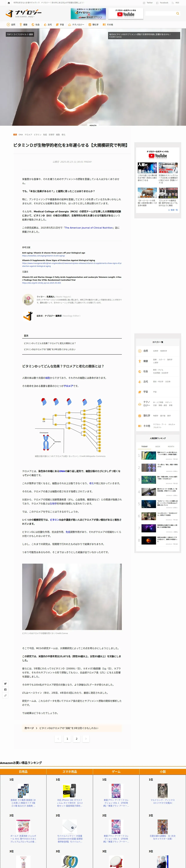The width and height of the screenshot is (186, 868).
Task: Click the 自然 paw icon in category list
Action: [140, 351]
